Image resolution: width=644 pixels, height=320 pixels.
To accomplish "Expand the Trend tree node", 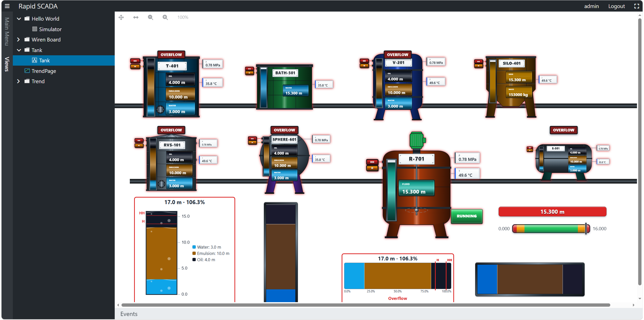I will [x=18, y=81].
